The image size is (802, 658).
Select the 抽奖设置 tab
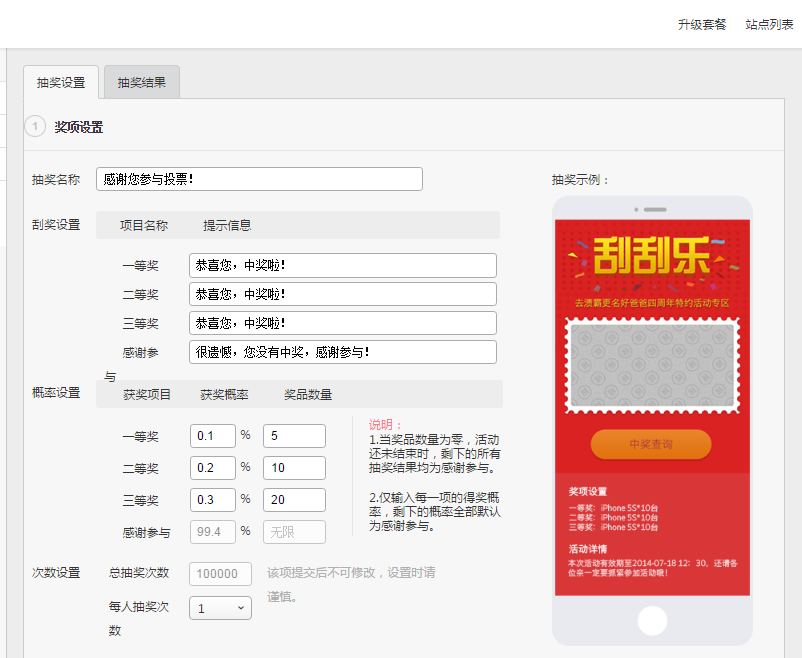(61, 82)
